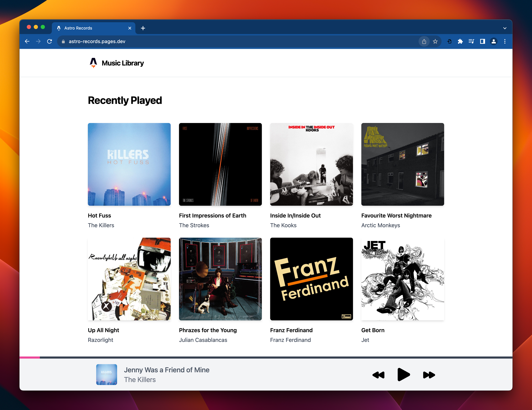
Task: Expand the tab search chevron
Action: click(505, 28)
